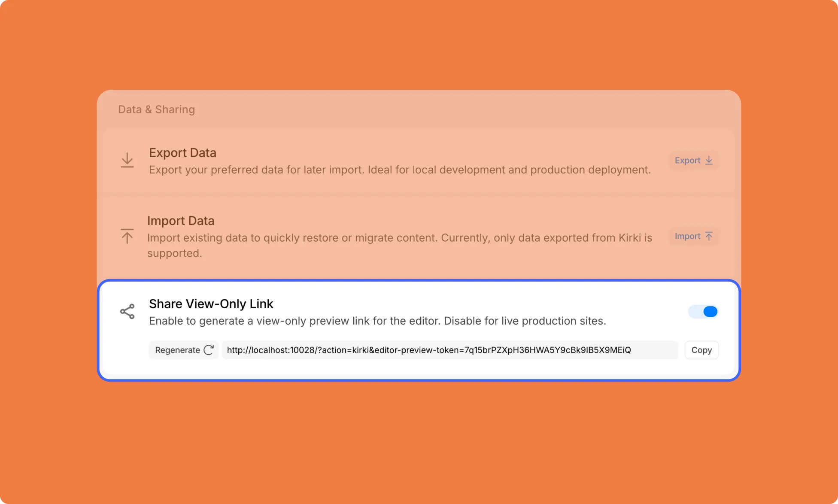Viewport: 838px width, 504px height.
Task: Click the Export Data title
Action: (x=182, y=153)
